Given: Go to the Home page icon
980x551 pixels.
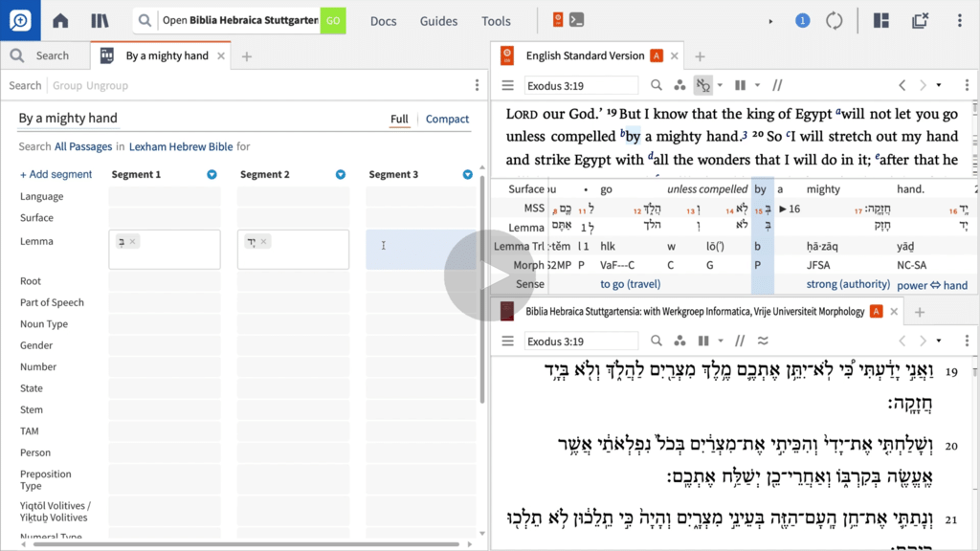Looking at the screenshot, I should (60, 21).
